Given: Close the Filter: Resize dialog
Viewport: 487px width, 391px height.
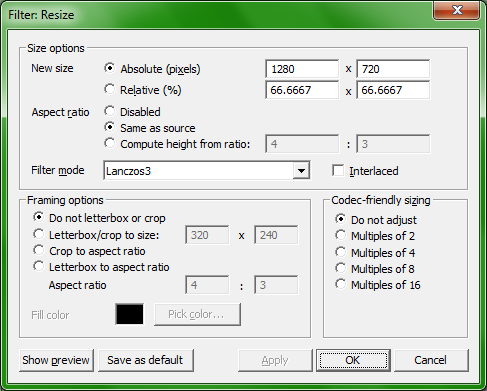Looking at the screenshot, I should 457,10.
